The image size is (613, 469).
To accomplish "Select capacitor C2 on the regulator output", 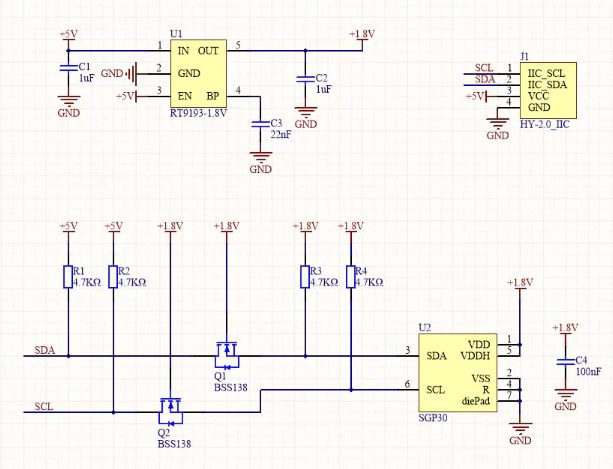I will click(x=304, y=79).
